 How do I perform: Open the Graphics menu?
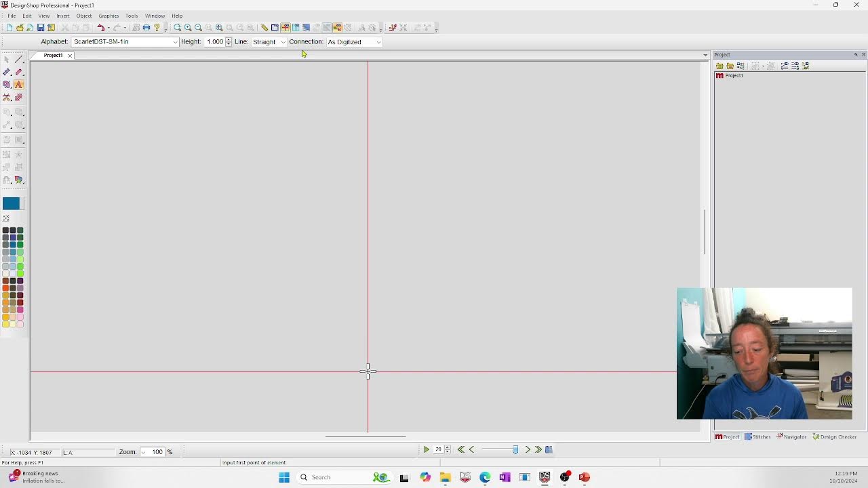[x=108, y=16]
